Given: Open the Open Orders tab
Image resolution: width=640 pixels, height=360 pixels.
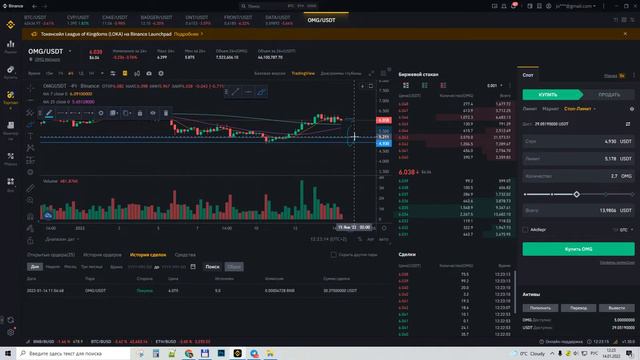Looking at the screenshot, I should [51, 255].
